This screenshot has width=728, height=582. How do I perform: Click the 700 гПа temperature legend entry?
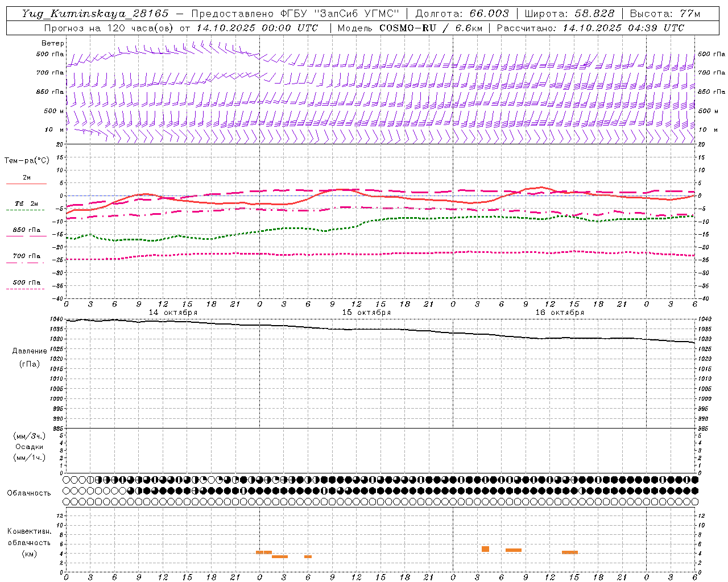(x=26, y=256)
